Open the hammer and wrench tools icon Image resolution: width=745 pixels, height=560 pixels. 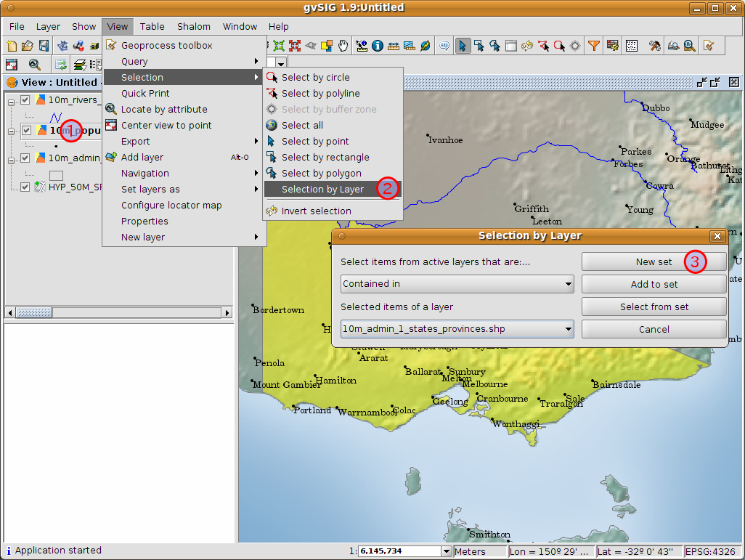click(655, 46)
